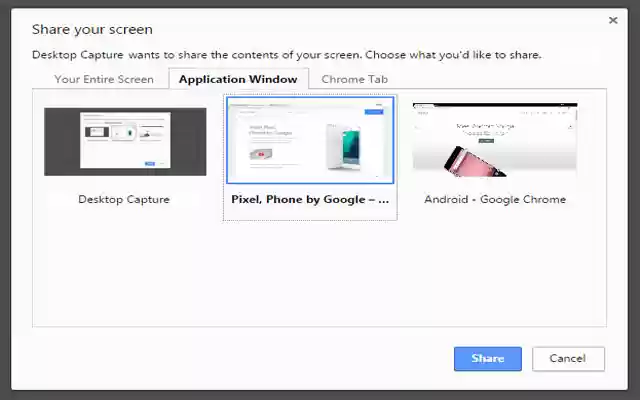Select the Application Window tab
The image size is (640, 400).
click(238, 79)
